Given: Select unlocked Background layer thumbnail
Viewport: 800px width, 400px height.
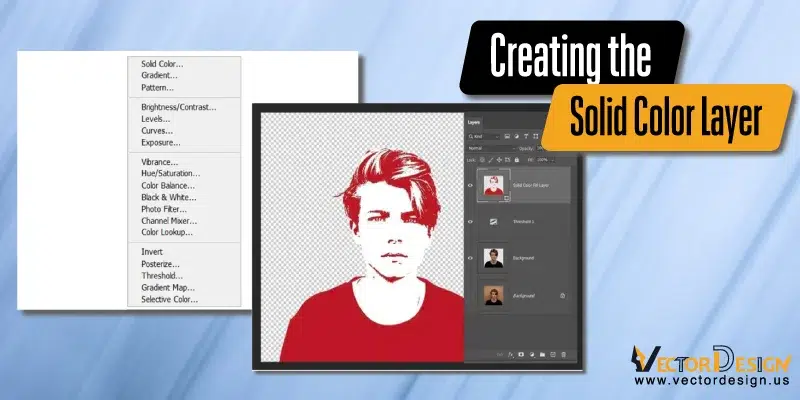Looking at the screenshot, I should click(493, 258).
